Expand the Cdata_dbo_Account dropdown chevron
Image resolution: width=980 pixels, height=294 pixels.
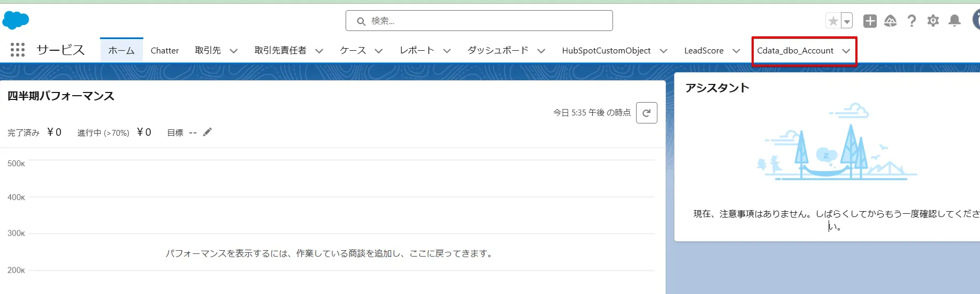click(846, 51)
